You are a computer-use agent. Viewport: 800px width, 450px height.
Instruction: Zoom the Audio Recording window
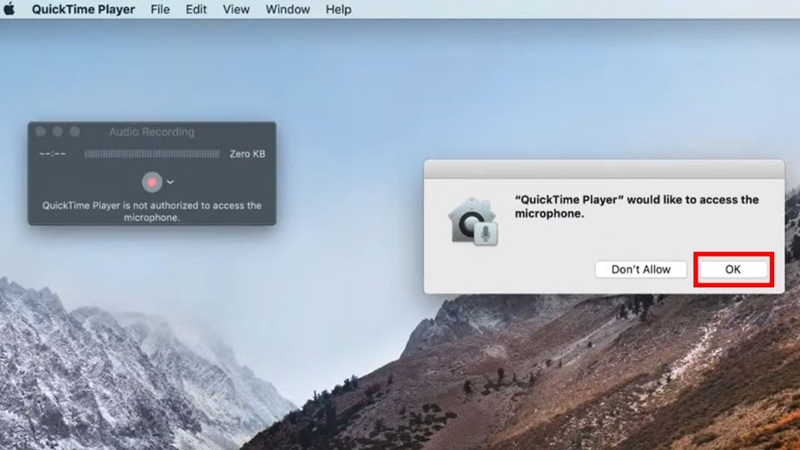point(74,132)
